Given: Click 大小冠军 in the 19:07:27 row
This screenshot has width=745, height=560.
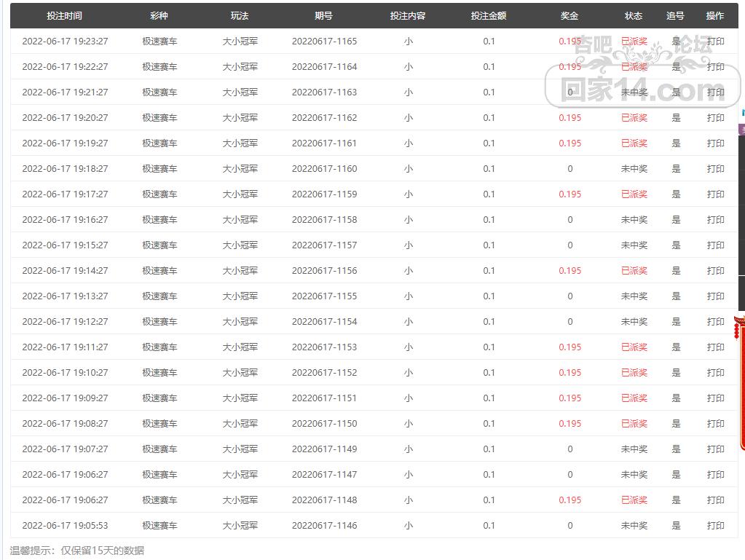Looking at the screenshot, I should click(240, 449).
